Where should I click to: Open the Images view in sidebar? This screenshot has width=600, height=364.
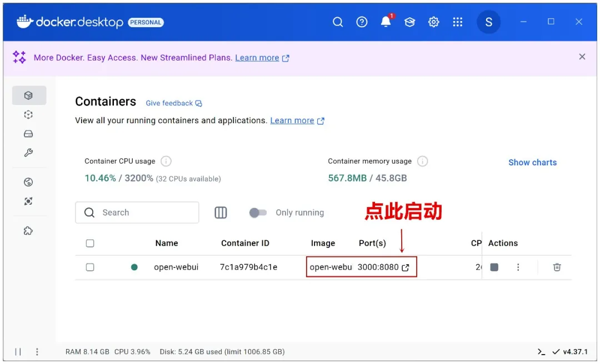(28, 115)
